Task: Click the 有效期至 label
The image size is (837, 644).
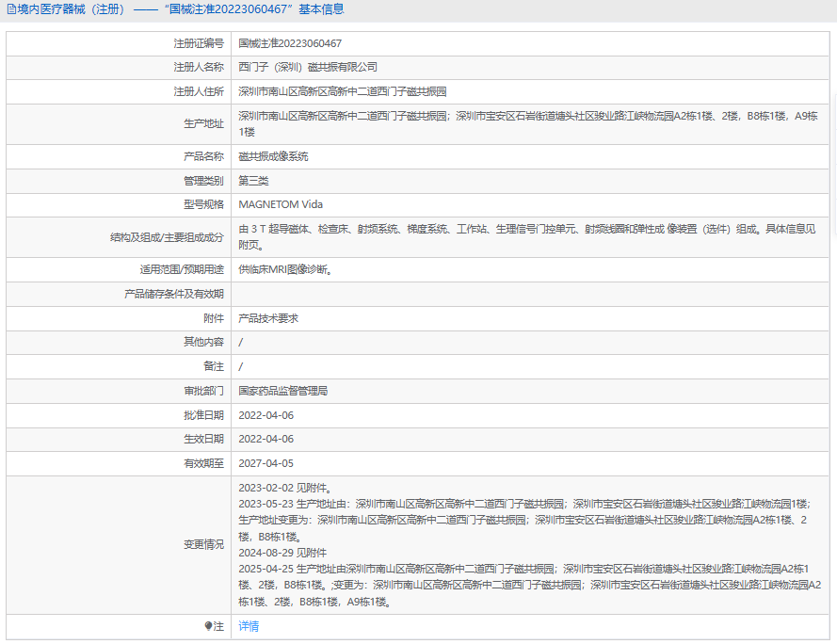Action: pyautogui.click(x=204, y=463)
